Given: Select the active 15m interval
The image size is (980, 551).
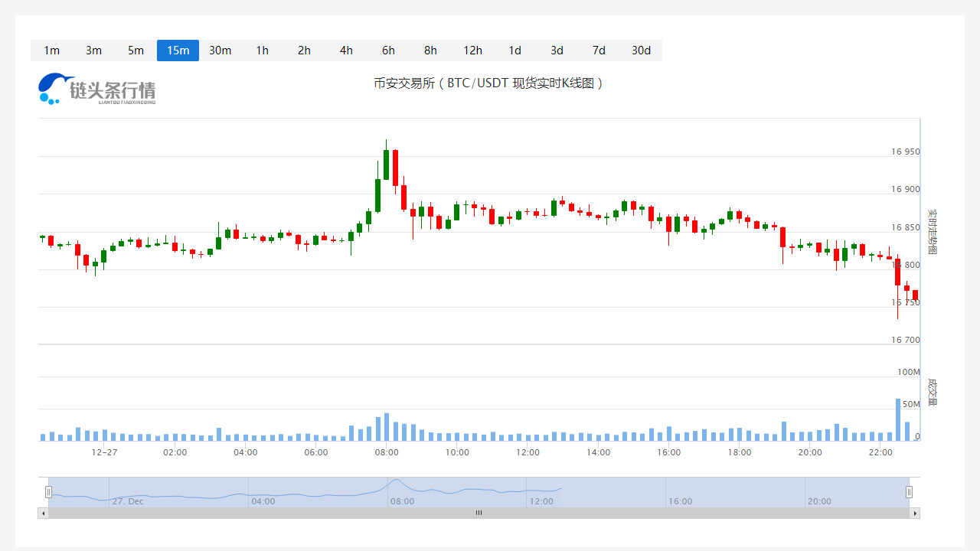Looking at the screenshot, I should click(178, 51).
